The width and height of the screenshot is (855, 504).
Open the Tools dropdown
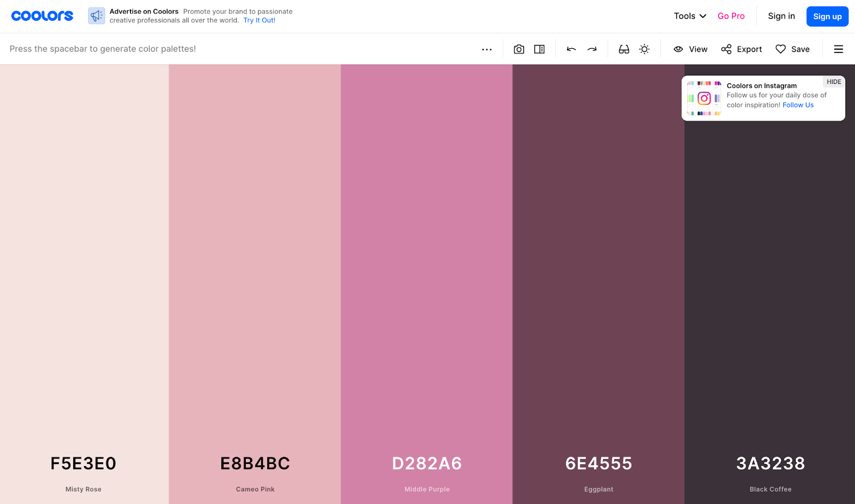coord(689,16)
